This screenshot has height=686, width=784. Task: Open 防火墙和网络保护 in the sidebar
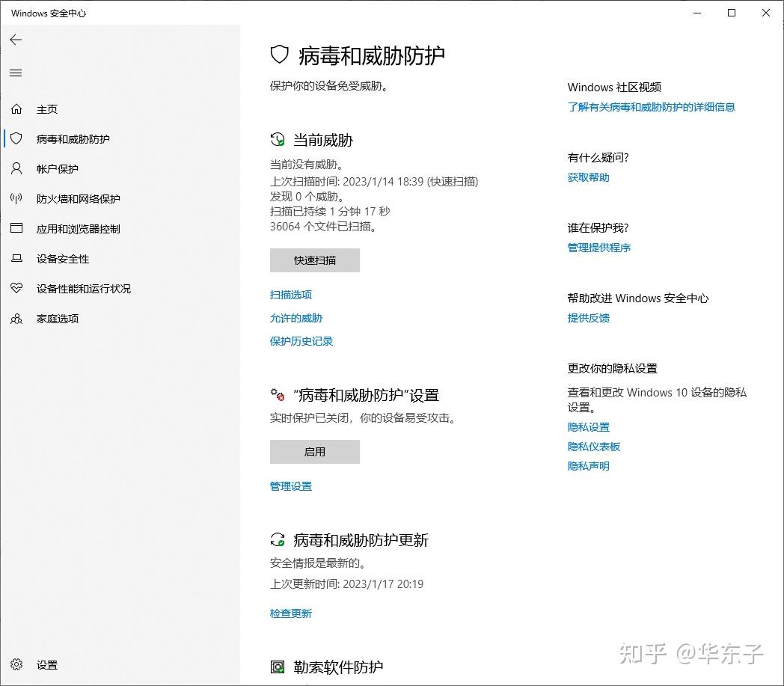click(120, 198)
